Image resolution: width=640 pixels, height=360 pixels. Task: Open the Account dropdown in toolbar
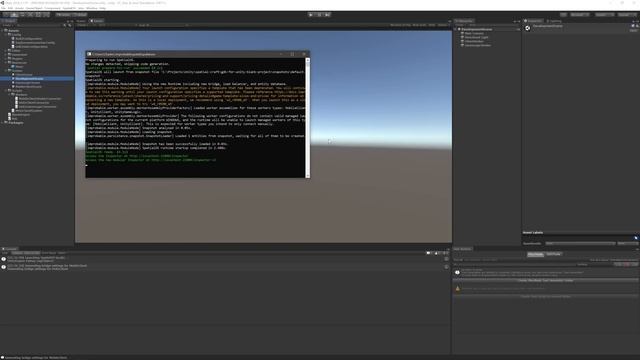pos(580,15)
